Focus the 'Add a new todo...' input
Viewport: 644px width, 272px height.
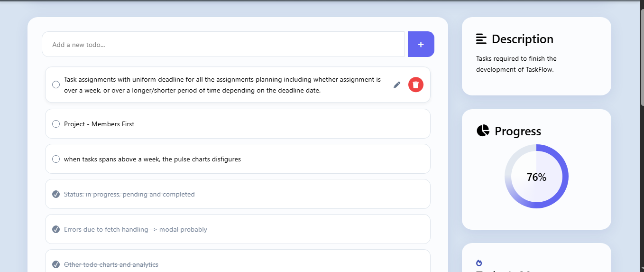(223, 44)
